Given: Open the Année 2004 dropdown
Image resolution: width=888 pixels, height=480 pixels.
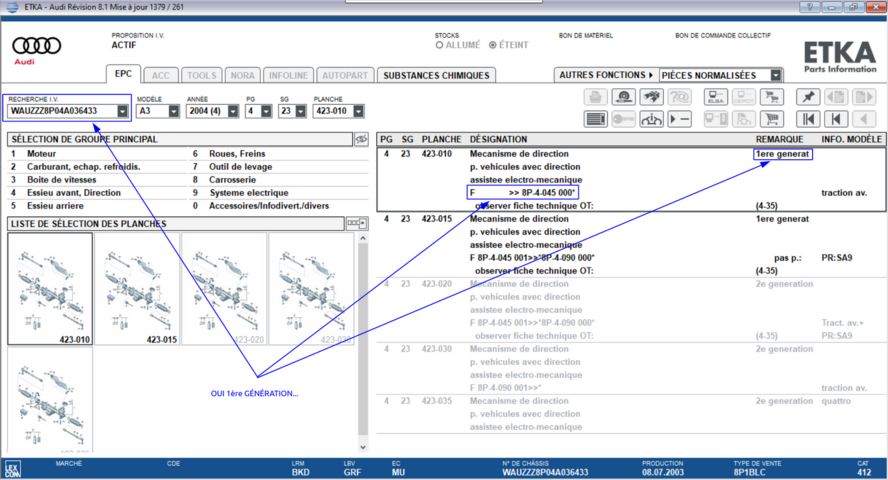Looking at the screenshot, I should click(233, 112).
